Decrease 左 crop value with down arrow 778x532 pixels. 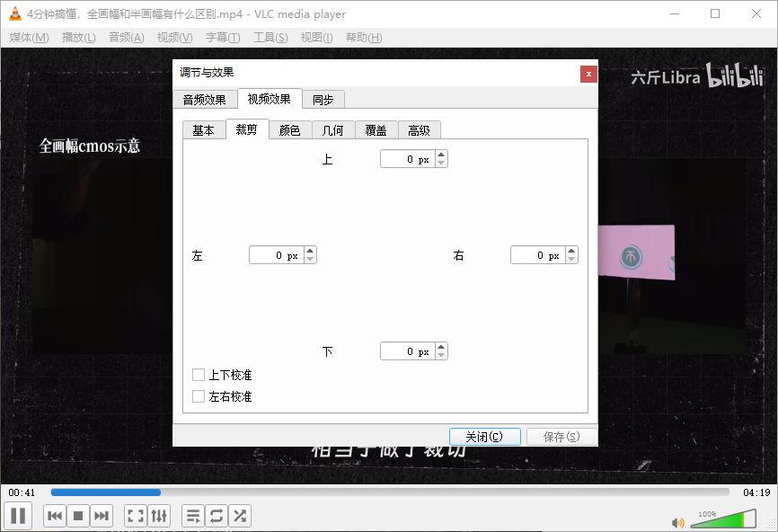pos(310,259)
